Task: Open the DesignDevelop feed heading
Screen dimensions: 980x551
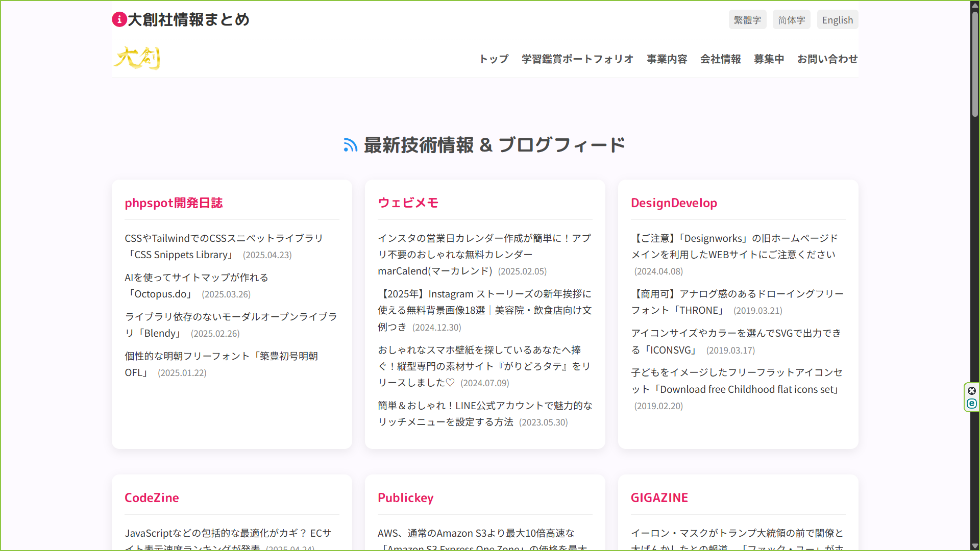Action: (x=674, y=203)
